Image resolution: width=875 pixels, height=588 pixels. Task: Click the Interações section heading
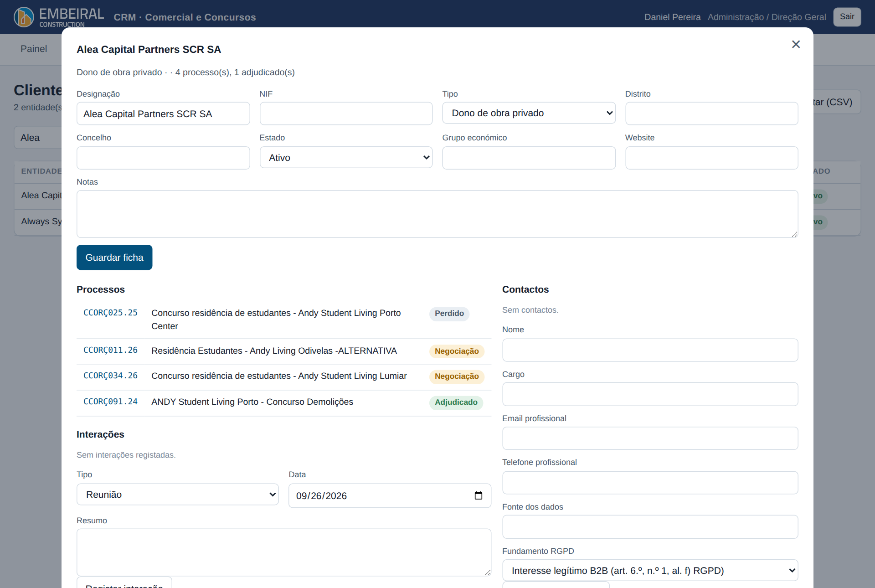tap(100, 434)
